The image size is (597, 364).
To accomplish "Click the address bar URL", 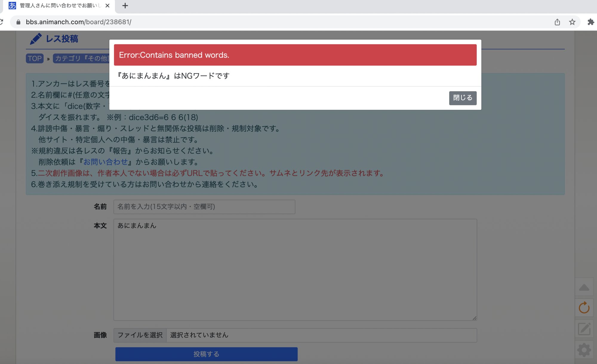I will click(x=79, y=22).
